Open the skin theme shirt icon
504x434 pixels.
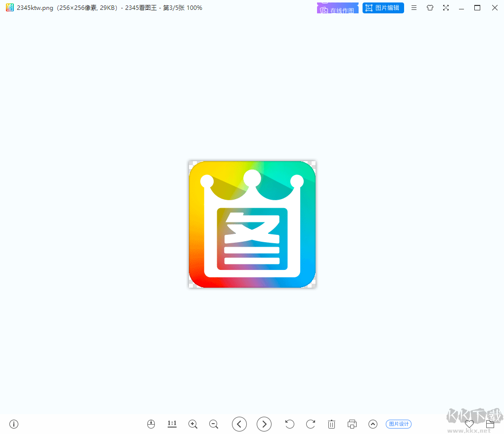tap(430, 8)
